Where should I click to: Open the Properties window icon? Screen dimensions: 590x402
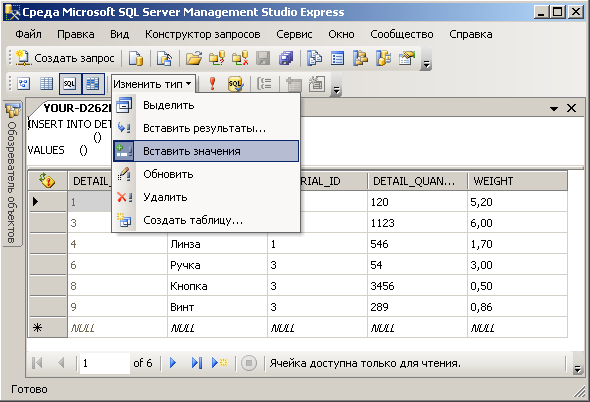tap(407, 58)
